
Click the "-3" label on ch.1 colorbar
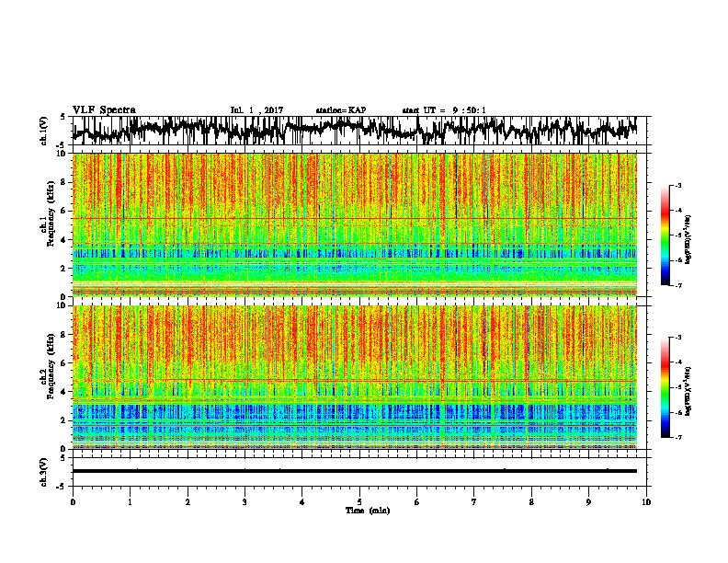[677, 186]
